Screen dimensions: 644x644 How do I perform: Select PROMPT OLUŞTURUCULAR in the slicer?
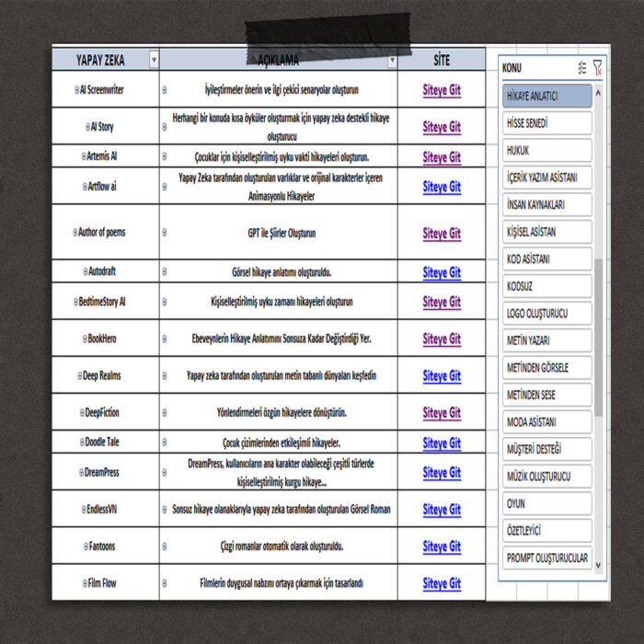tap(547, 558)
